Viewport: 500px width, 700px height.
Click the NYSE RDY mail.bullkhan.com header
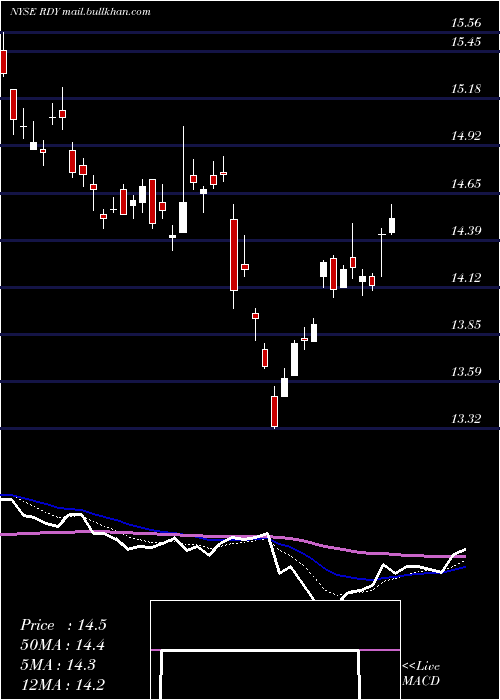(80, 12)
